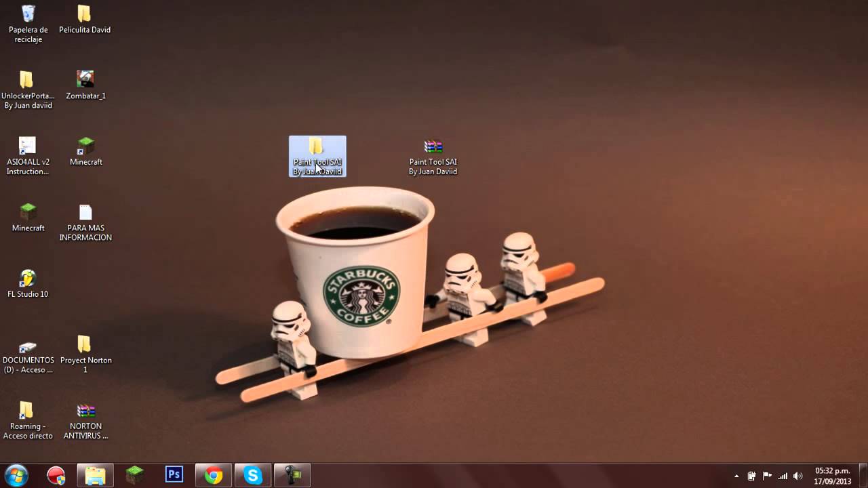
Task: Click the power plug tray icon
Action: (751, 476)
